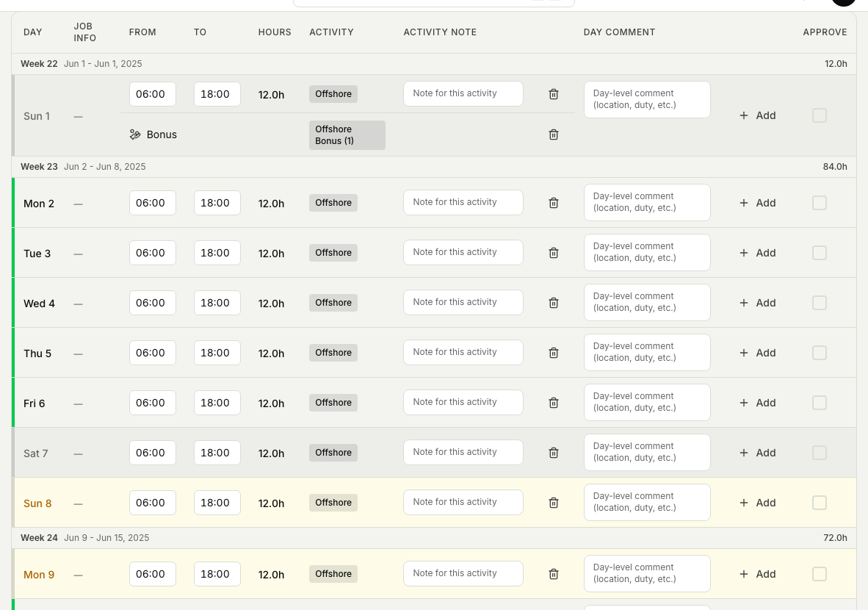This screenshot has width=868, height=610.
Task: Delete the Tue 3 Offshore activity
Action: tap(554, 253)
